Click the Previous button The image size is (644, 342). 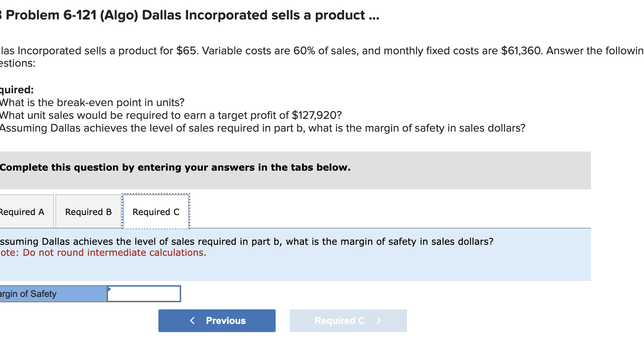click(217, 320)
